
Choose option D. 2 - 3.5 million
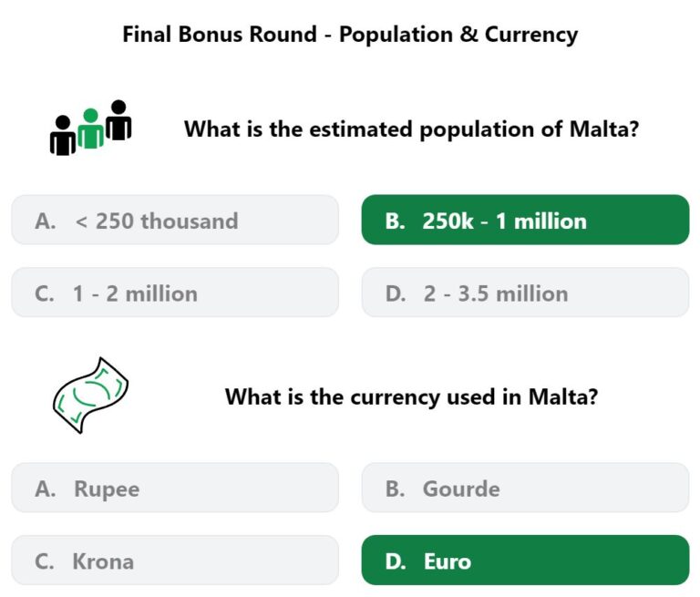pos(525,293)
